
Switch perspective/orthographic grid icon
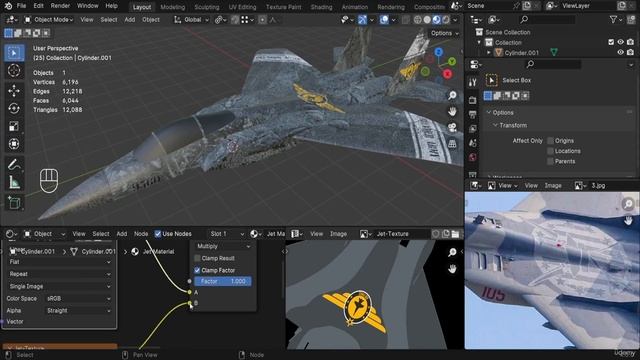452,143
